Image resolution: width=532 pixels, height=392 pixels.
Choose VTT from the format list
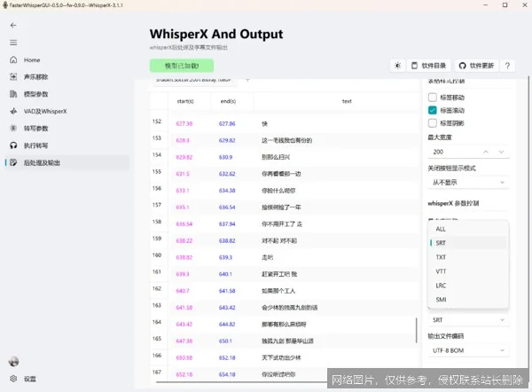tap(468, 271)
